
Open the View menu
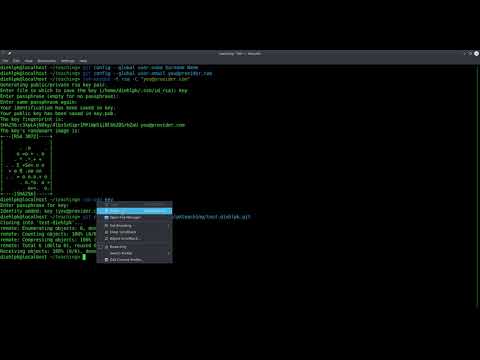[x=29, y=61]
